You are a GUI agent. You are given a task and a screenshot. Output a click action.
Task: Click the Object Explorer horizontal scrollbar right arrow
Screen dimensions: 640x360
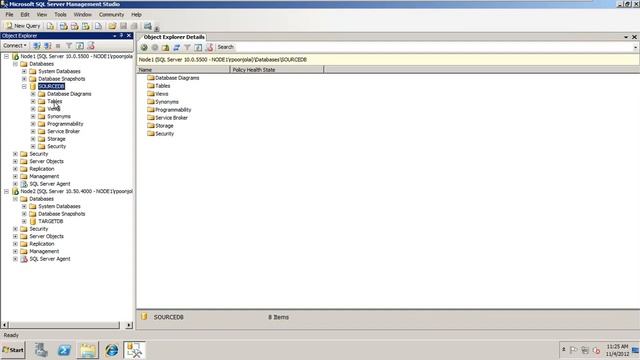[x=129, y=325]
